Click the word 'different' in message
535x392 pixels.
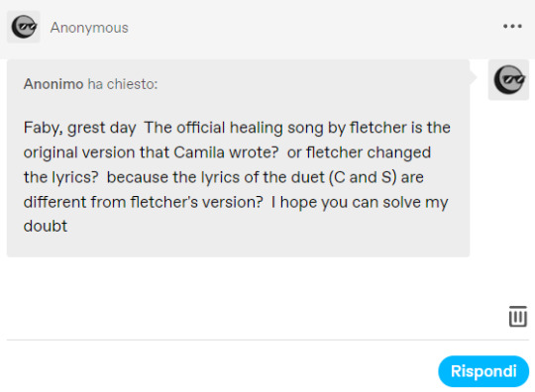tap(54, 202)
